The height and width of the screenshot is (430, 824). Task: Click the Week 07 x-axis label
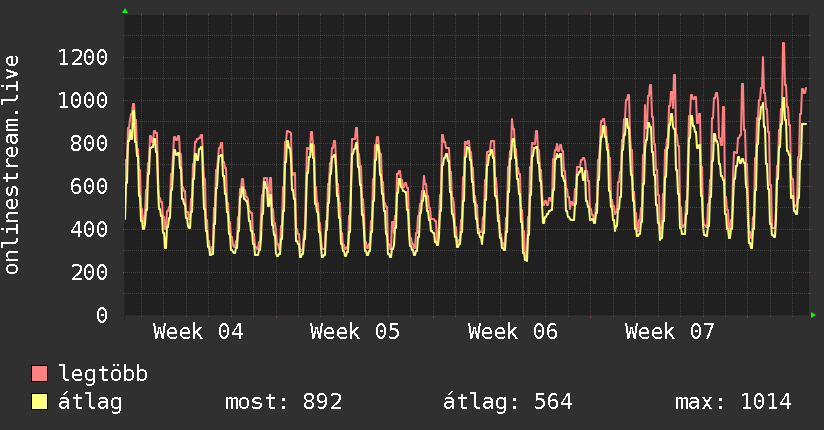(670, 332)
